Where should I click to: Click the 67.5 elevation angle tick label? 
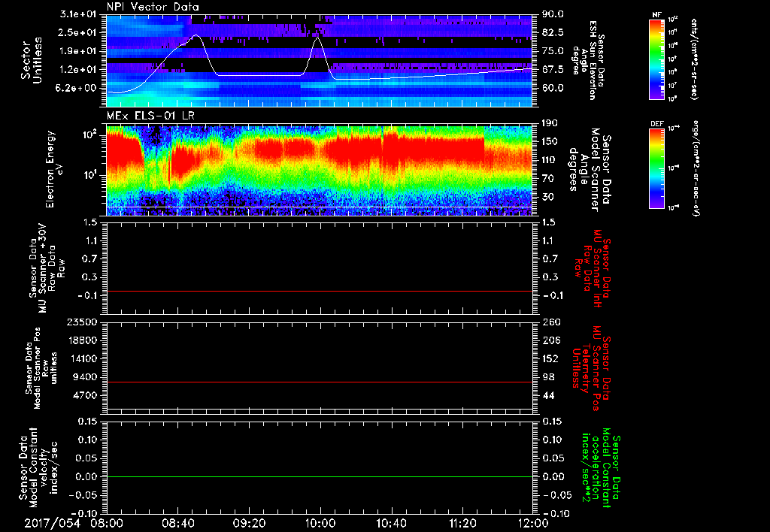[x=553, y=70]
